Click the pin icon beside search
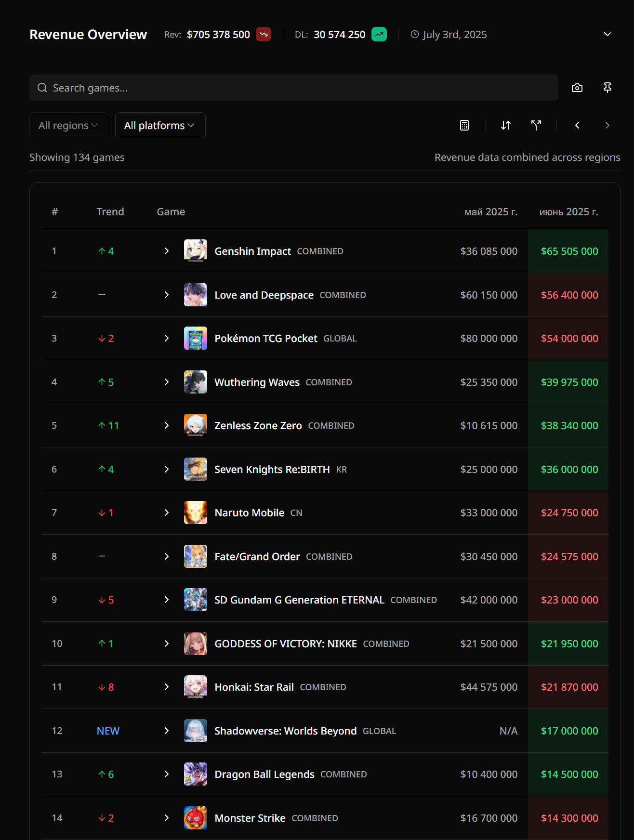 [608, 88]
